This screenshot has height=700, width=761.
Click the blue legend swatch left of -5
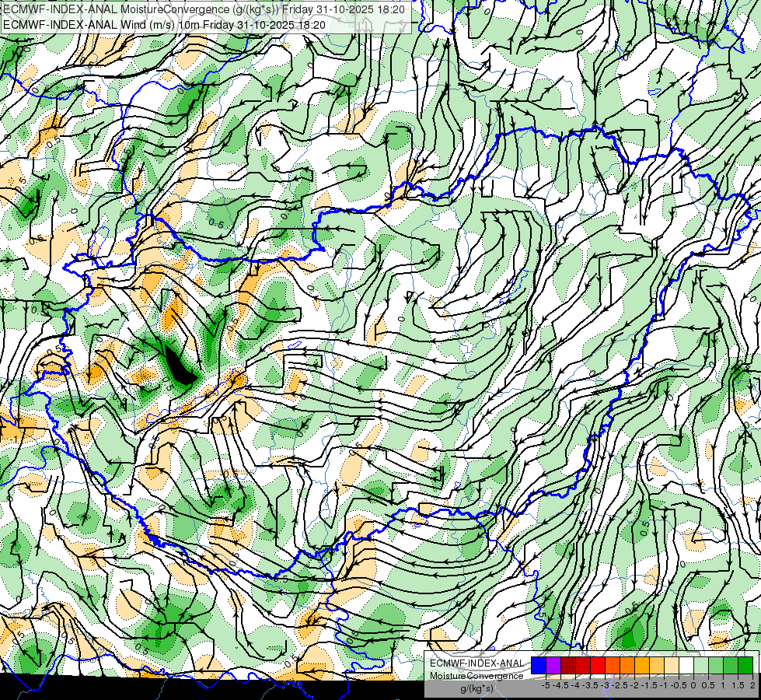(539, 665)
